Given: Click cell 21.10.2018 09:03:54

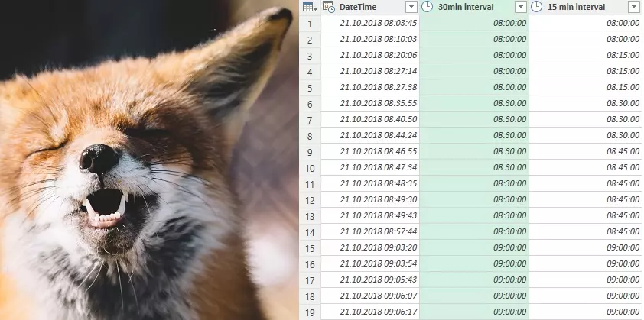Looking at the screenshot, I should click(370, 263).
